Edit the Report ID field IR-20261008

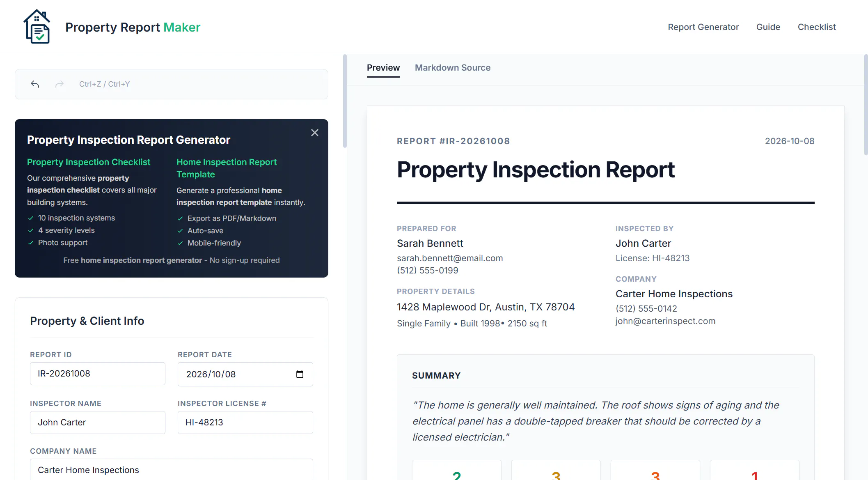98,374
